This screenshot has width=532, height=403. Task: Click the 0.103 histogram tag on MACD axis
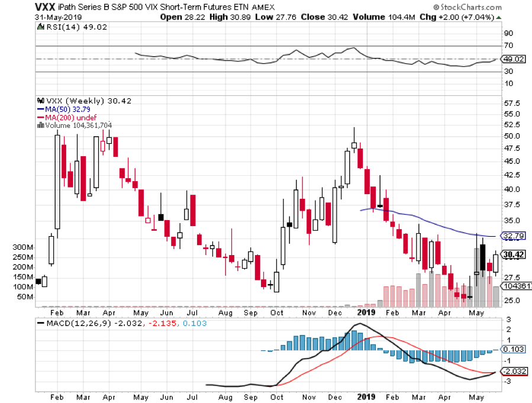pos(513,349)
